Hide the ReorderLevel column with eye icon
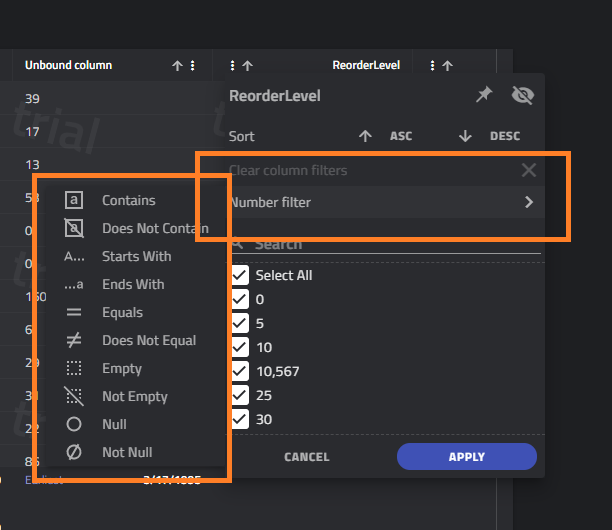The width and height of the screenshot is (612, 530). [x=523, y=95]
